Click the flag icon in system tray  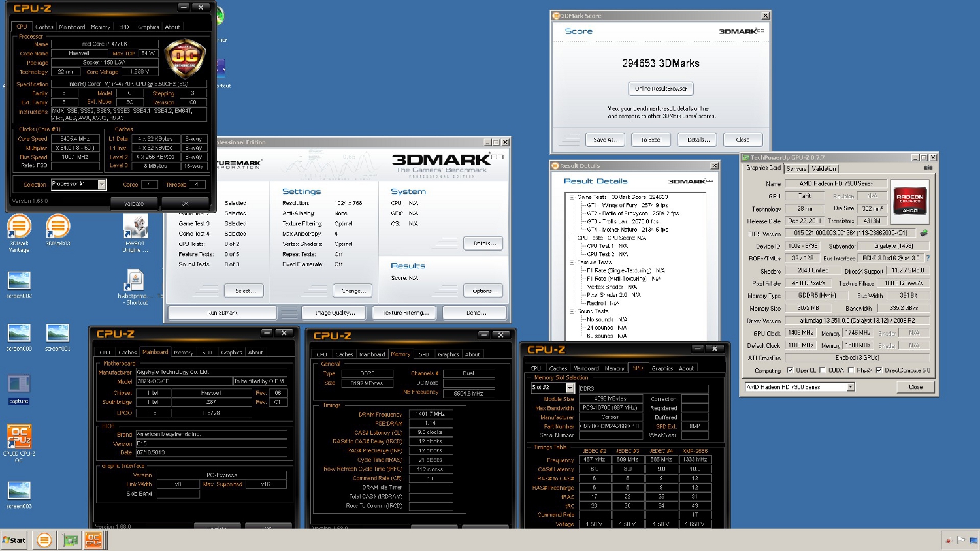point(961,540)
